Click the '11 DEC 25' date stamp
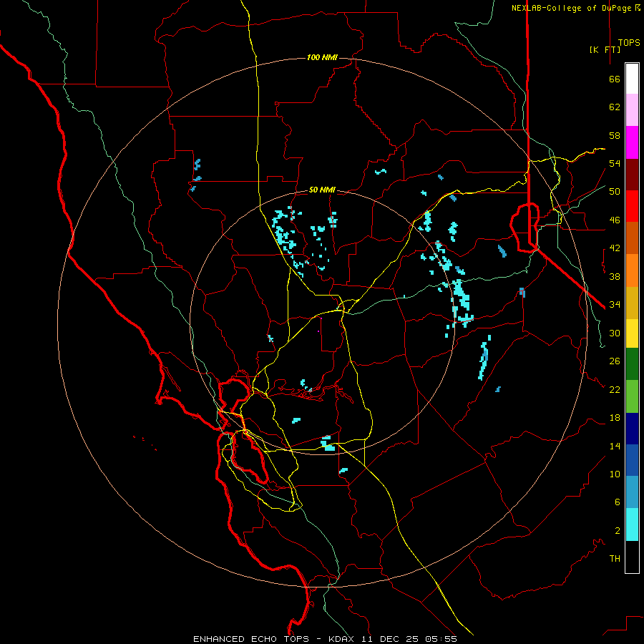644x644 pixels. (x=390, y=639)
